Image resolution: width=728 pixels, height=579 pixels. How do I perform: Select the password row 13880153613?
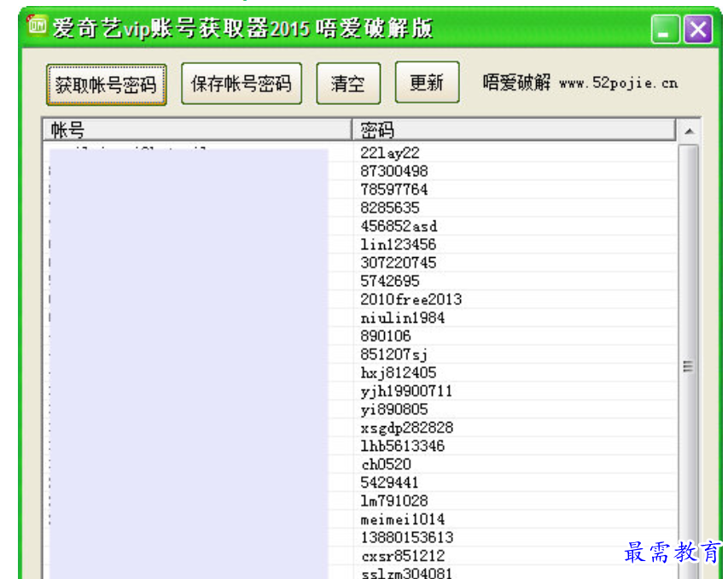[407, 537]
